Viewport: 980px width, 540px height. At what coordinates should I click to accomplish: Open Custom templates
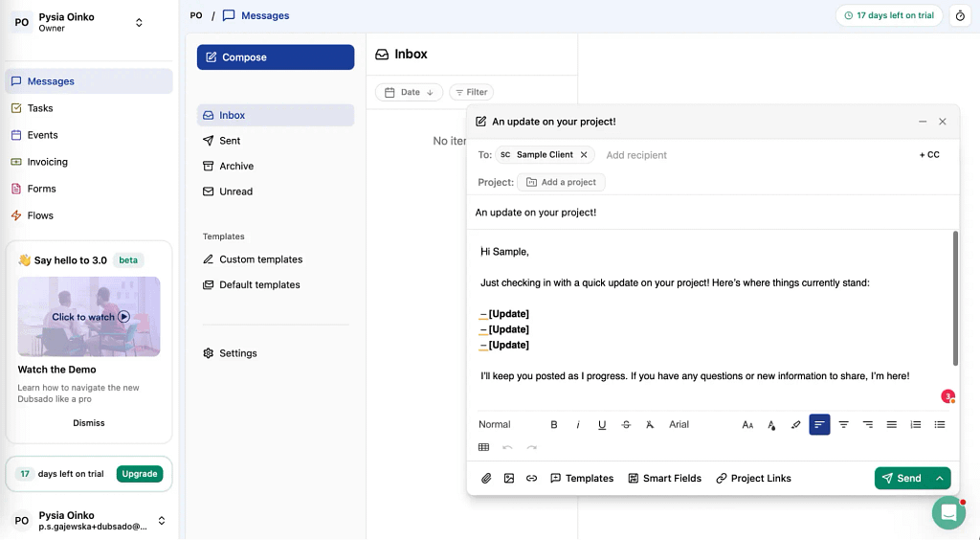276,259
